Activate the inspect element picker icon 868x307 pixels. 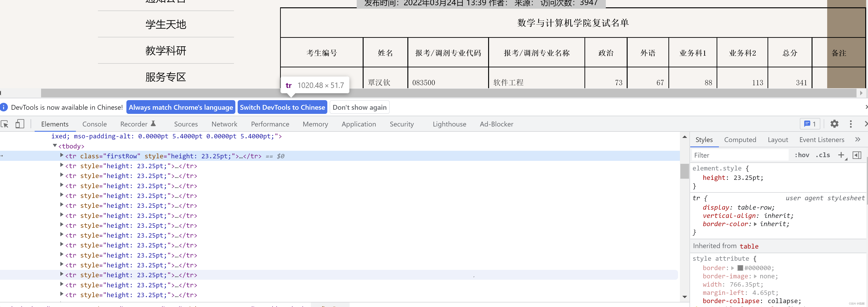pos(5,124)
